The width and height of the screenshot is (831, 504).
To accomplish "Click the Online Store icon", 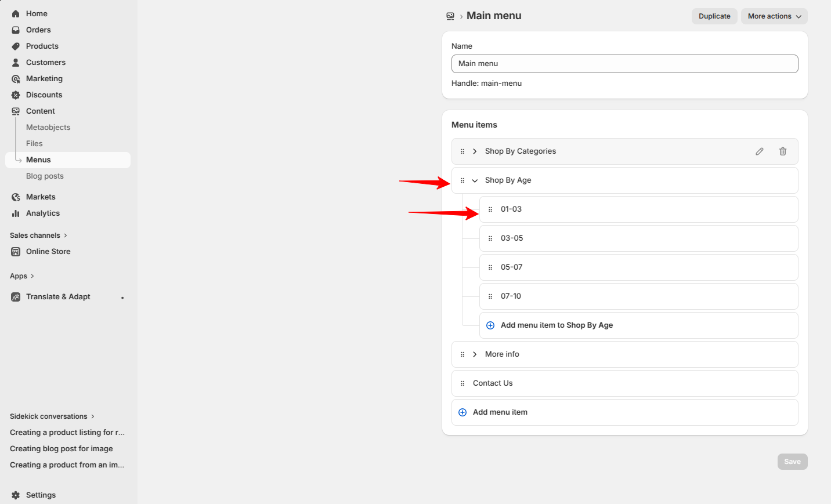I will [x=16, y=251].
